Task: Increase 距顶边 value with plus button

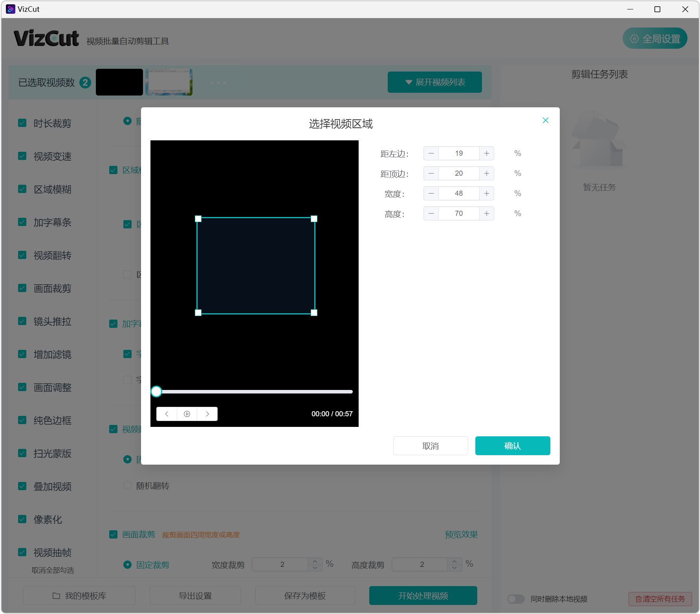Action: point(486,173)
